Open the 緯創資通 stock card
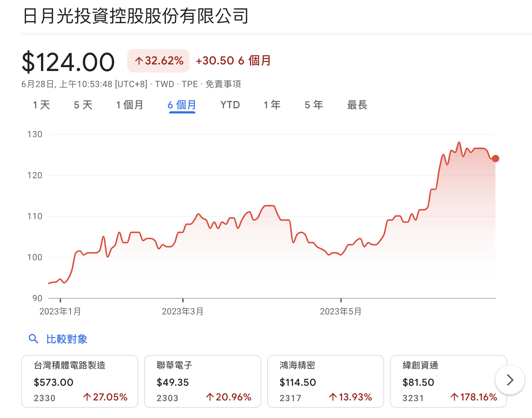 (449, 381)
